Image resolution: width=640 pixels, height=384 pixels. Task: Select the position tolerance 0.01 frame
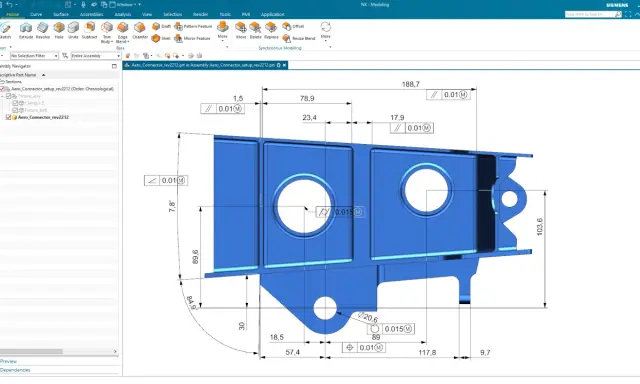tap(364, 348)
